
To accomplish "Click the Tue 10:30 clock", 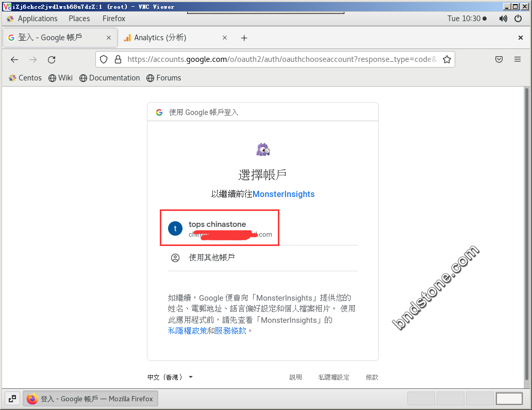I will click(x=467, y=19).
